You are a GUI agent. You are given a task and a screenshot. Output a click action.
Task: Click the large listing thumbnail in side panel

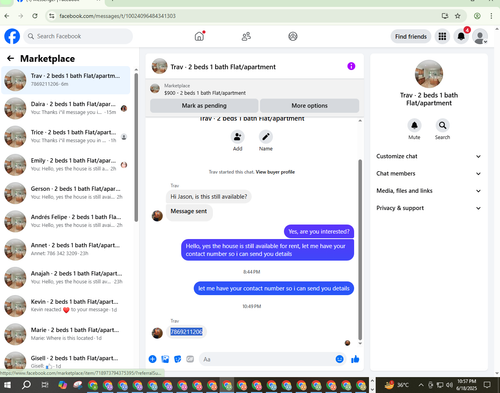tap(429, 74)
